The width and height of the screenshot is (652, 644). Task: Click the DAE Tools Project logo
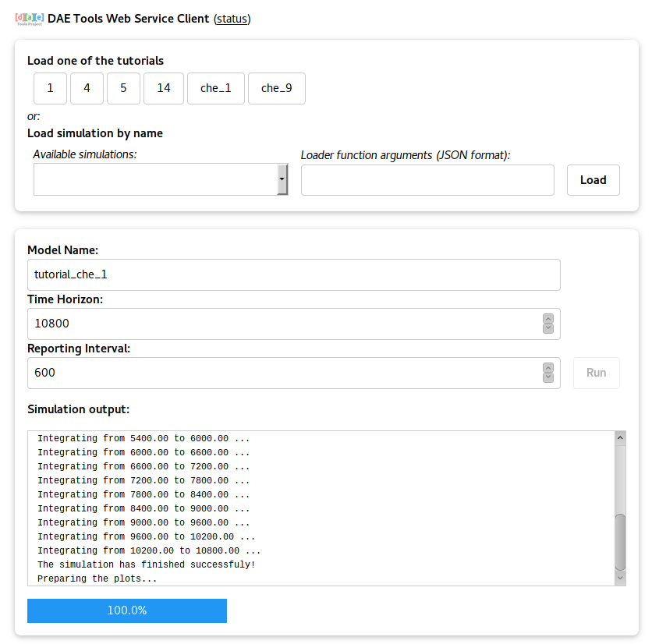[29, 19]
